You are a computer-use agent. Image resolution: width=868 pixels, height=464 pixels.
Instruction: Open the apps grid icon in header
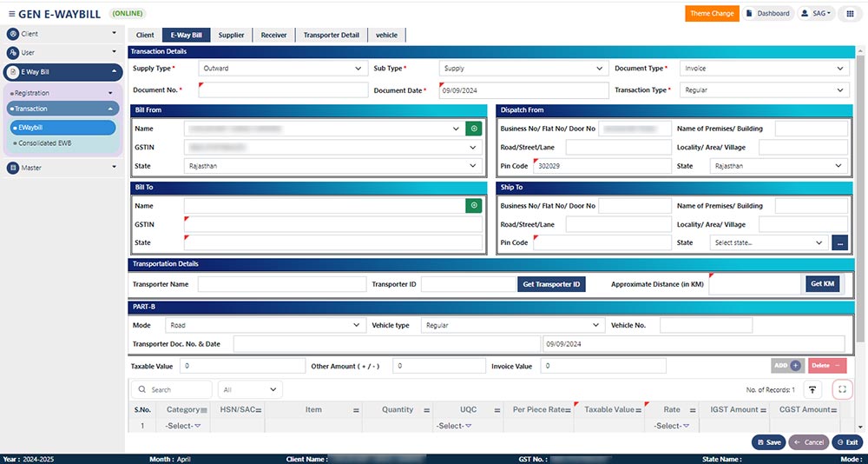click(850, 13)
